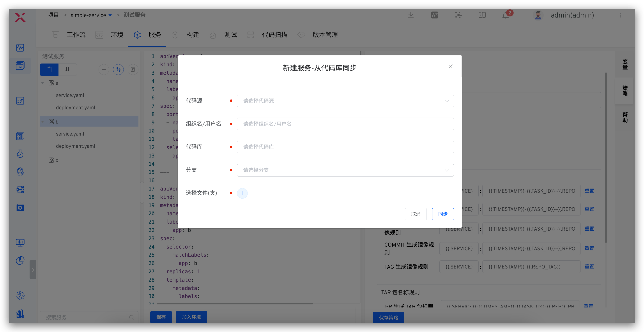Open the 环境 tab
This screenshot has height=332, width=644.
(x=109, y=35)
